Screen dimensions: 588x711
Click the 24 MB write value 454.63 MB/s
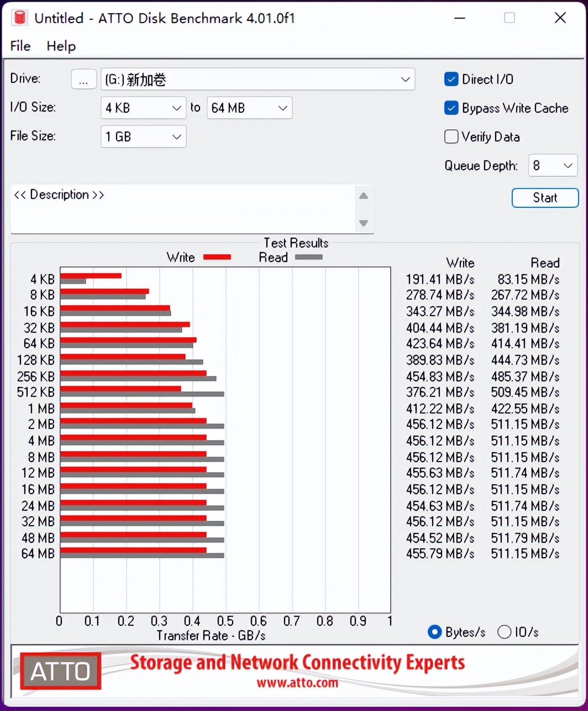click(x=440, y=505)
